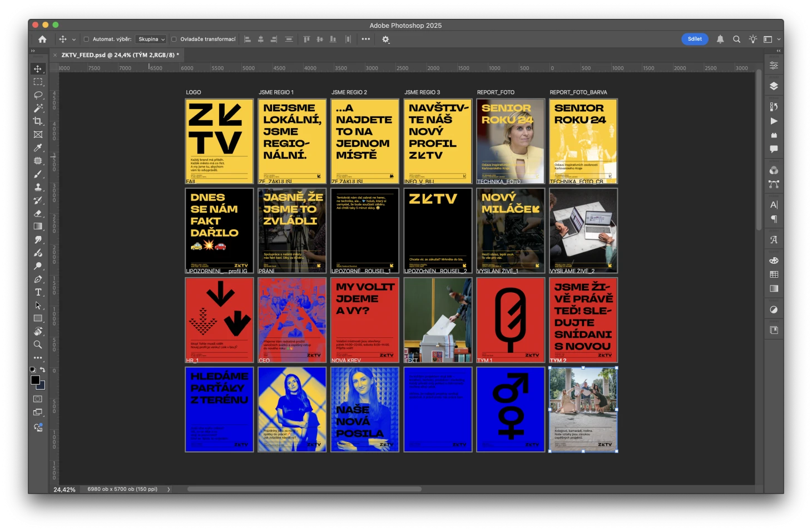Select the Lasso tool
The height and width of the screenshot is (531, 812).
coord(38,95)
